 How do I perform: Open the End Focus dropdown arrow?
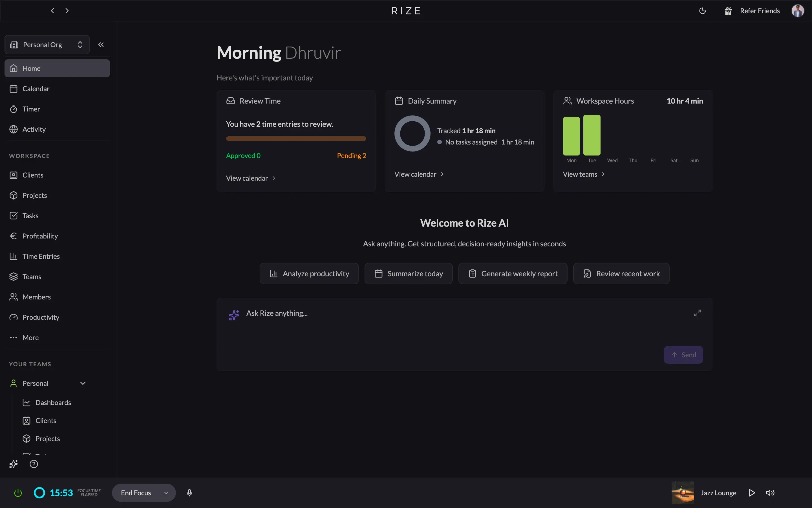click(166, 493)
